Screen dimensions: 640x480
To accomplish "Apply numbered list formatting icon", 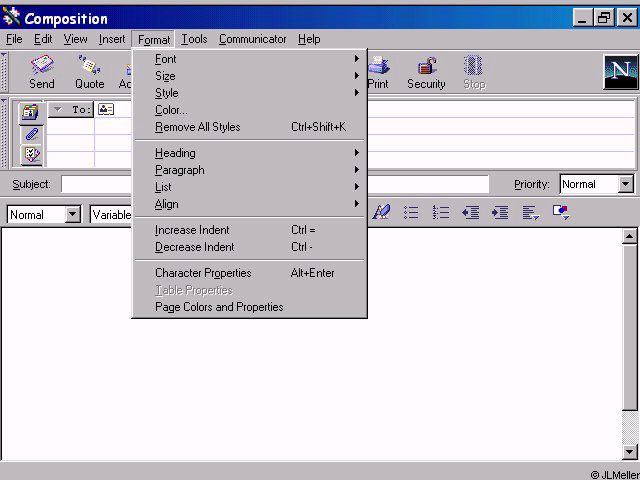I will [441, 212].
